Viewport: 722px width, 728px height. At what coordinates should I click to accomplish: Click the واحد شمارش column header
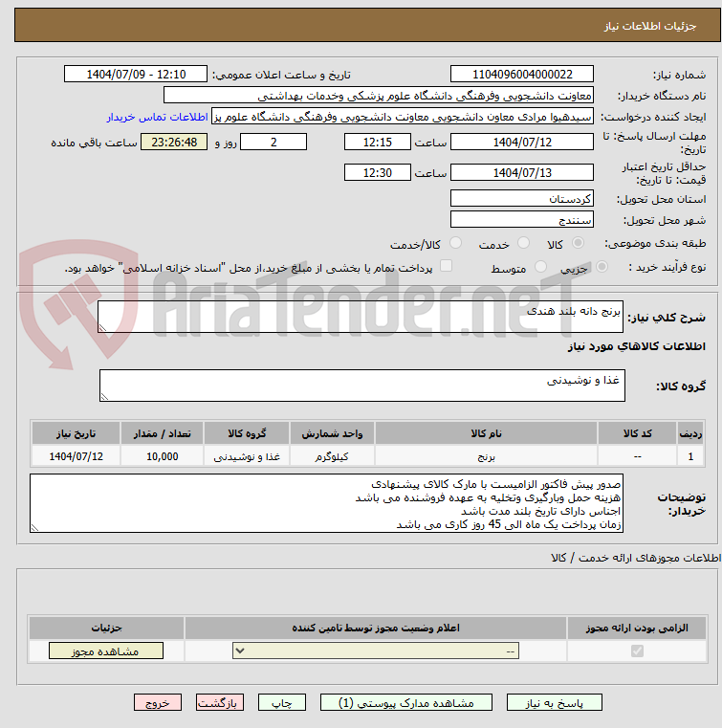pos(332,433)
